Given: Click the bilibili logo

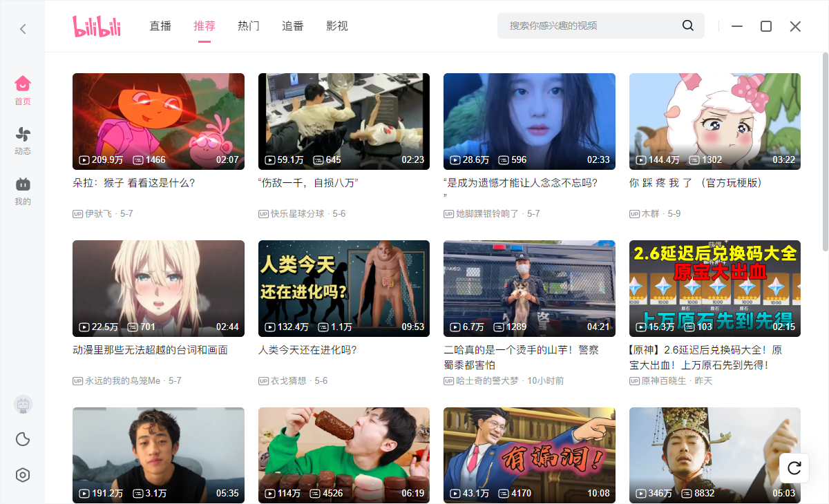Looking at the screenshot, I should pyautogui.click(x=97, y=25).
